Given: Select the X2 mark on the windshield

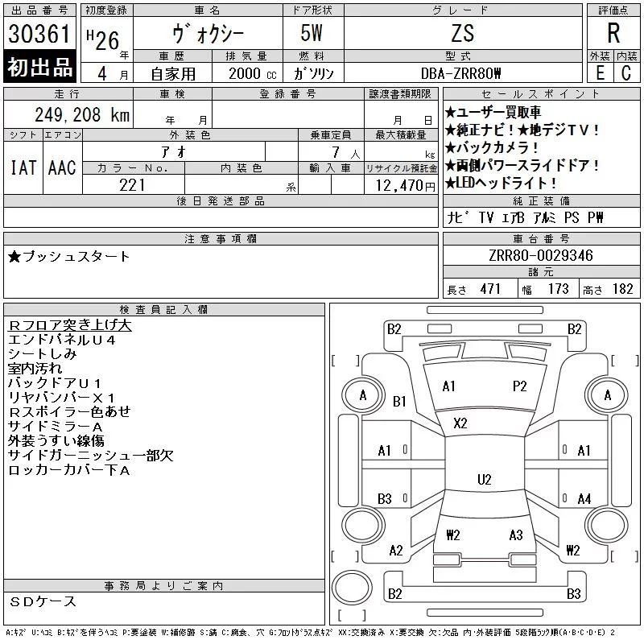Looking at the screenshot, I should pos(460,423).
